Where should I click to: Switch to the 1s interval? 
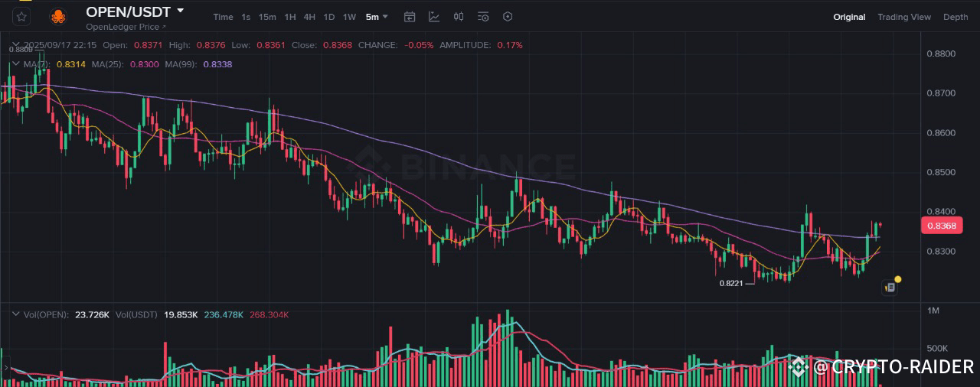(246, 17)
